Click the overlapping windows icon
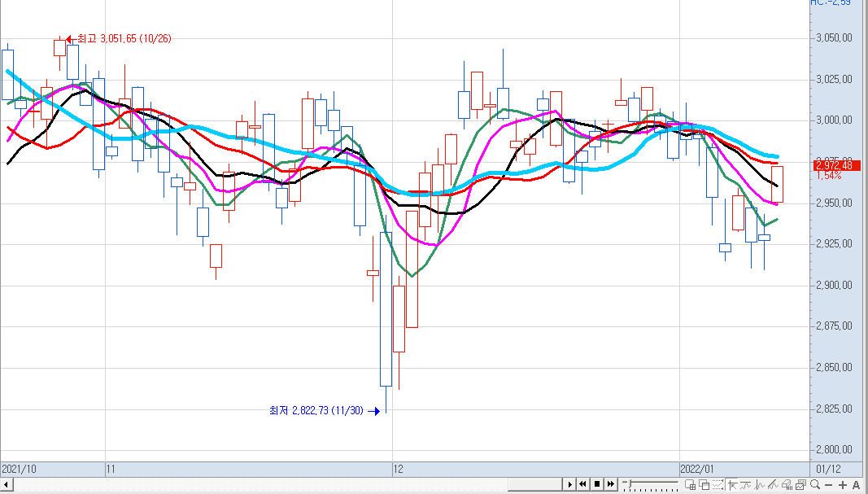The image size is (868, 494). (704, 485)
